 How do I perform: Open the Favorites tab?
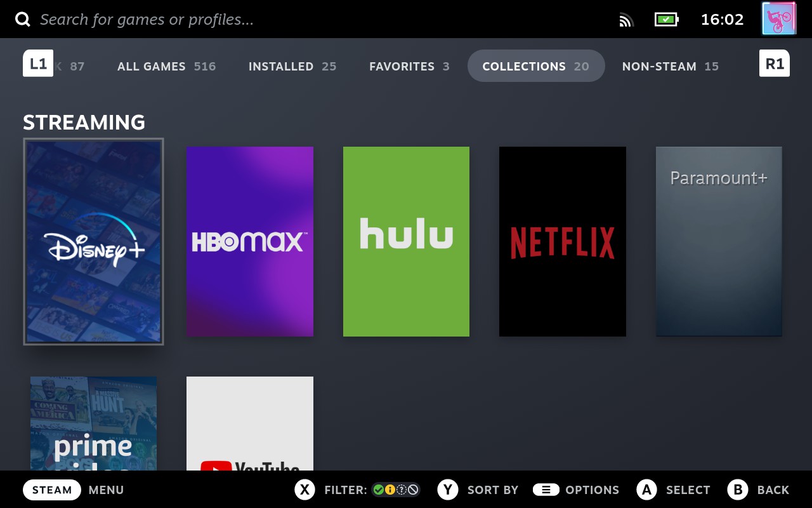coord(409,66)
